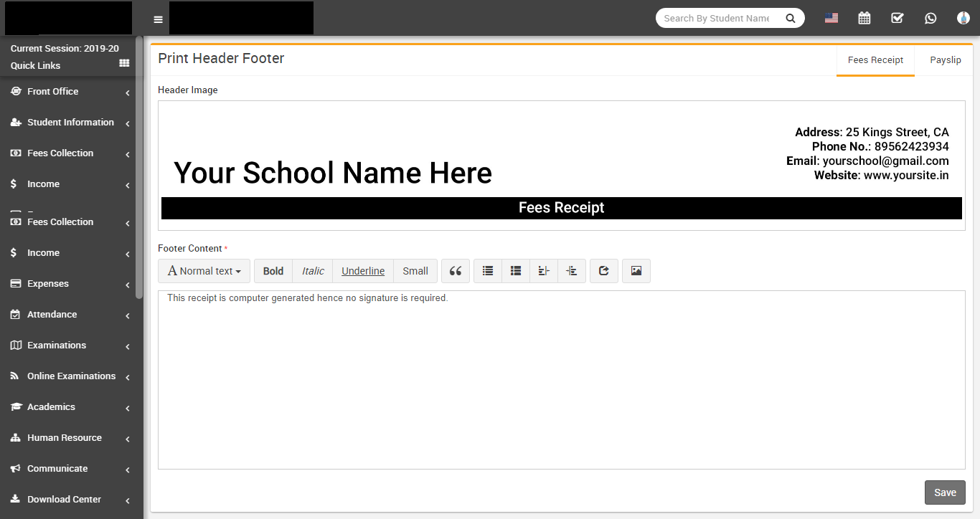Switch to the Payslip tab

(x=945, y=60)
